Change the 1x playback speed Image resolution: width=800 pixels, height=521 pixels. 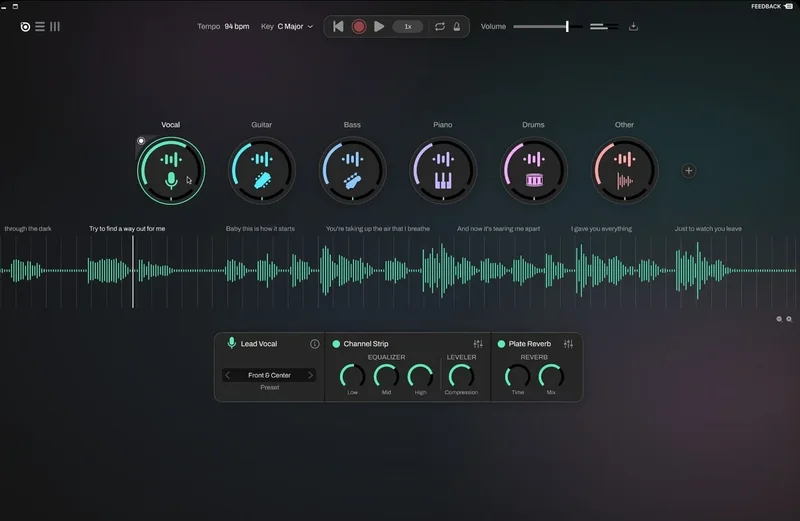click(x=408, y=27)
